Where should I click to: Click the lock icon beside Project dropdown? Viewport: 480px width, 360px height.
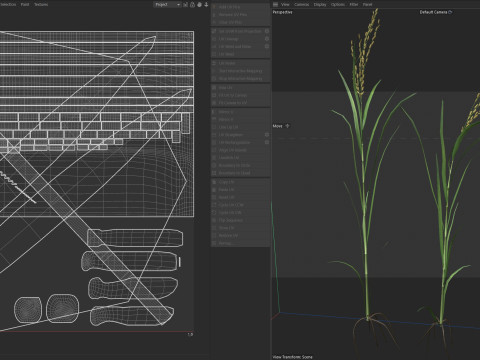[x=192, y=5]
